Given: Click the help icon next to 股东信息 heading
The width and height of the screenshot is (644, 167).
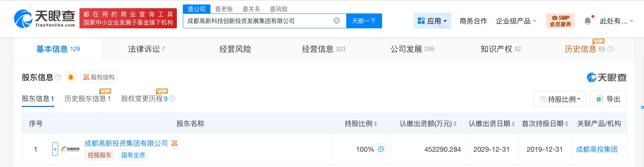Looking at the screenshot, I should point(58,77).
